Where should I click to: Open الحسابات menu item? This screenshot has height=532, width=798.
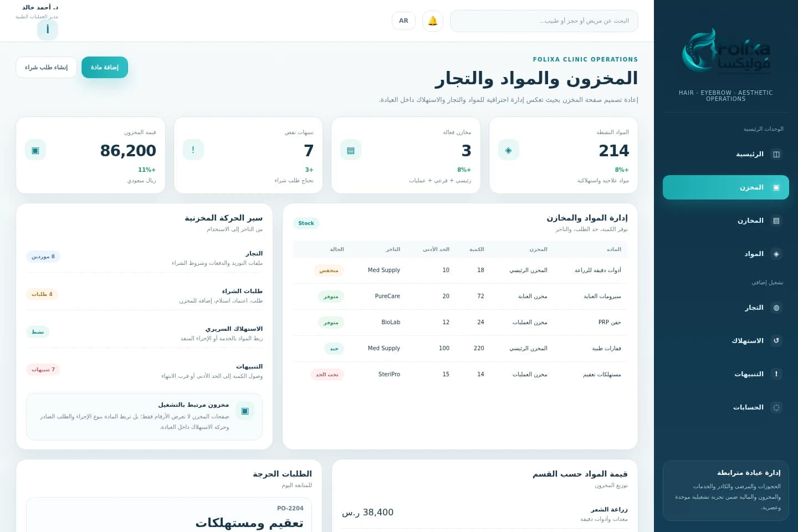click(x=726, y=407)
